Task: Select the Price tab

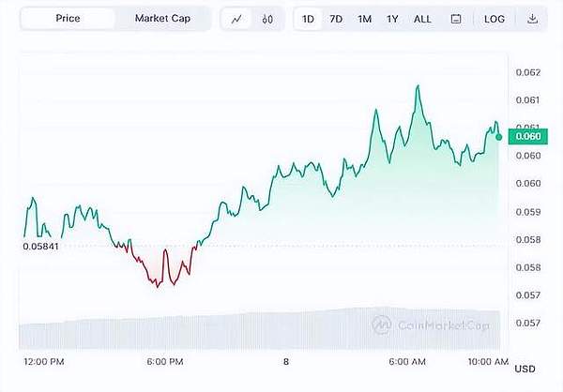Action: coord(67,19)
